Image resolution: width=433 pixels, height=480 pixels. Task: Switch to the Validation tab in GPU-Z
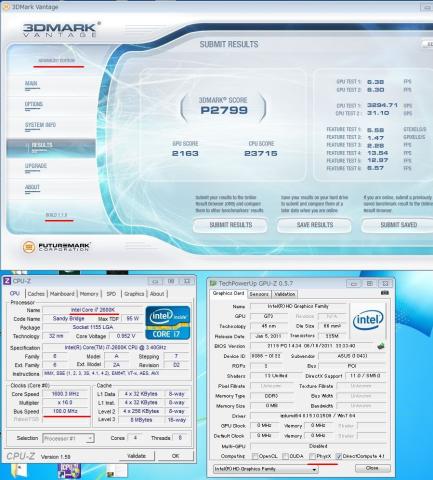[x=285, y=294]
